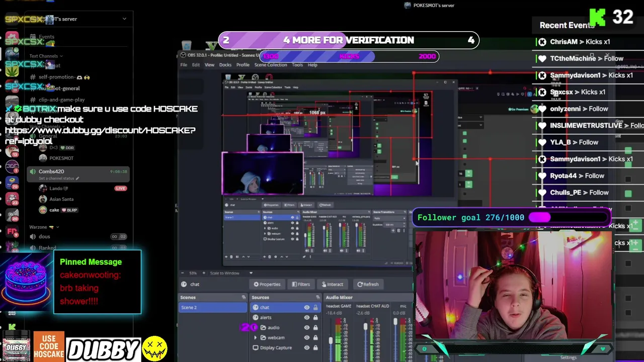This screenshot has width=644, height=362.
Task: Select Scene 2 in Scenes list
Action: (213, 307)
